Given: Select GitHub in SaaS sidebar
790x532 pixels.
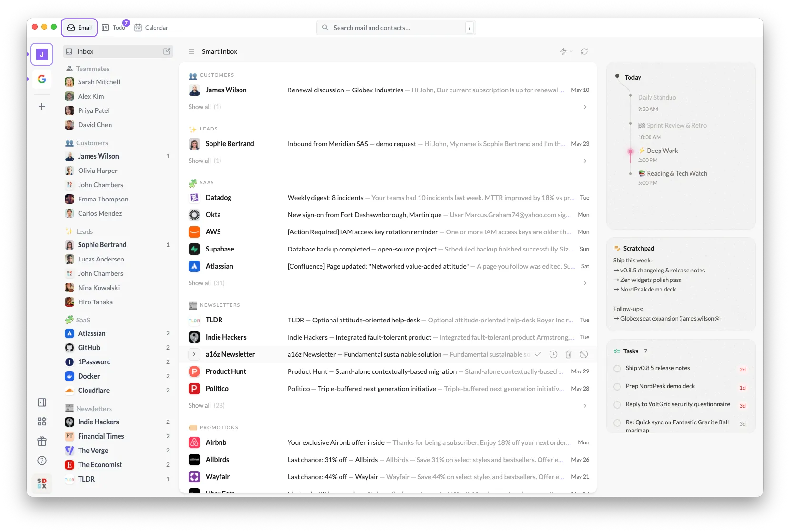Looking at the screenshot, I should 117,348.
